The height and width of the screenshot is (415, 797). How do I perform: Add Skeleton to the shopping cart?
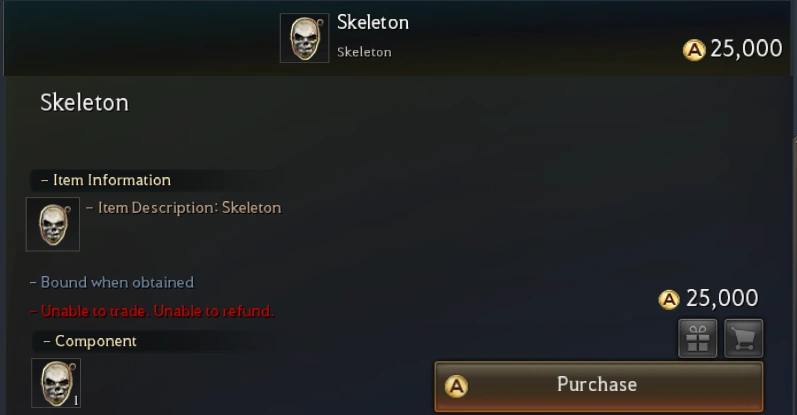pyautogui.click(x=743, y=338)
